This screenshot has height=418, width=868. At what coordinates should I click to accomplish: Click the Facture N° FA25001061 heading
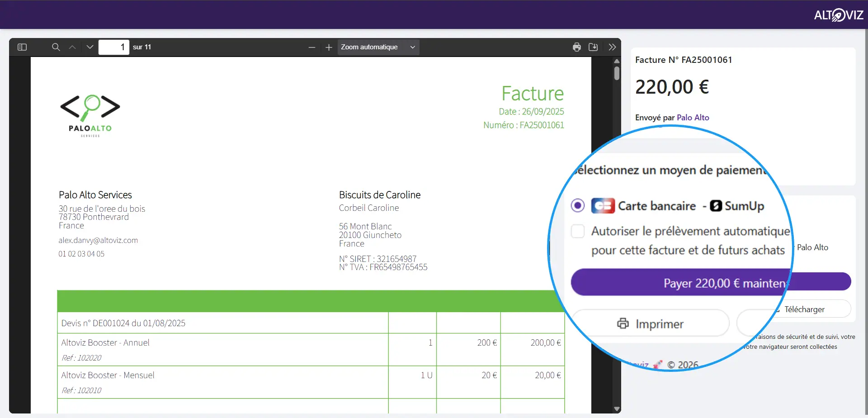tap(684, 60)
